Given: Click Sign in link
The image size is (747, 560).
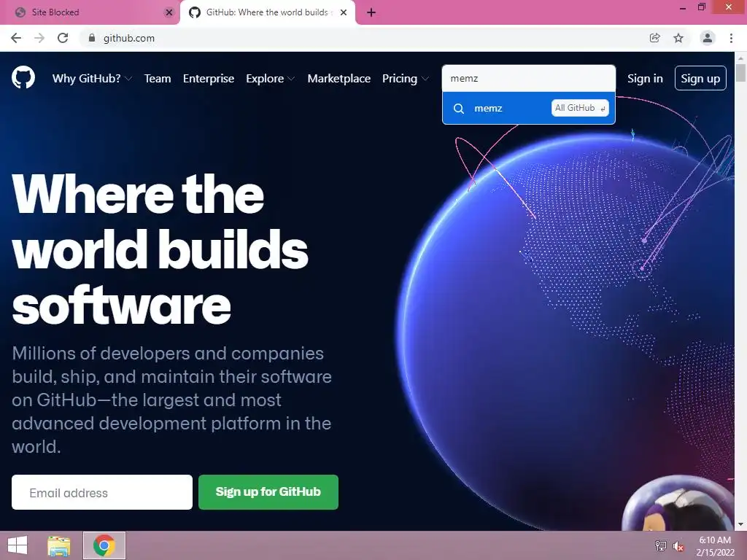Looking at the screenshot, I should coord(645,79).
